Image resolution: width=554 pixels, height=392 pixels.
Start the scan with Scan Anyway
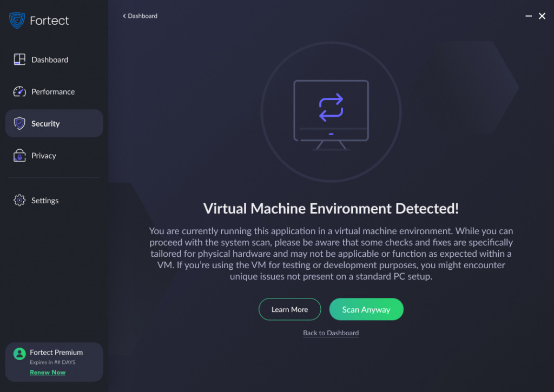tap(366, 310)
